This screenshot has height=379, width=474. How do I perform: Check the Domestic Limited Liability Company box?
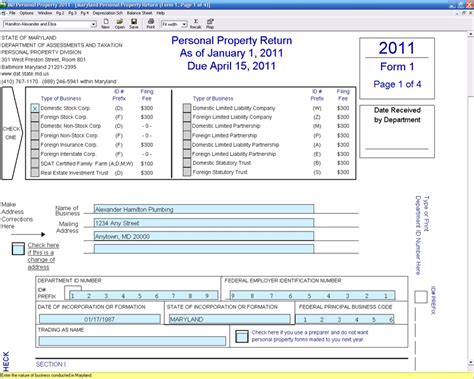(187, 108)
